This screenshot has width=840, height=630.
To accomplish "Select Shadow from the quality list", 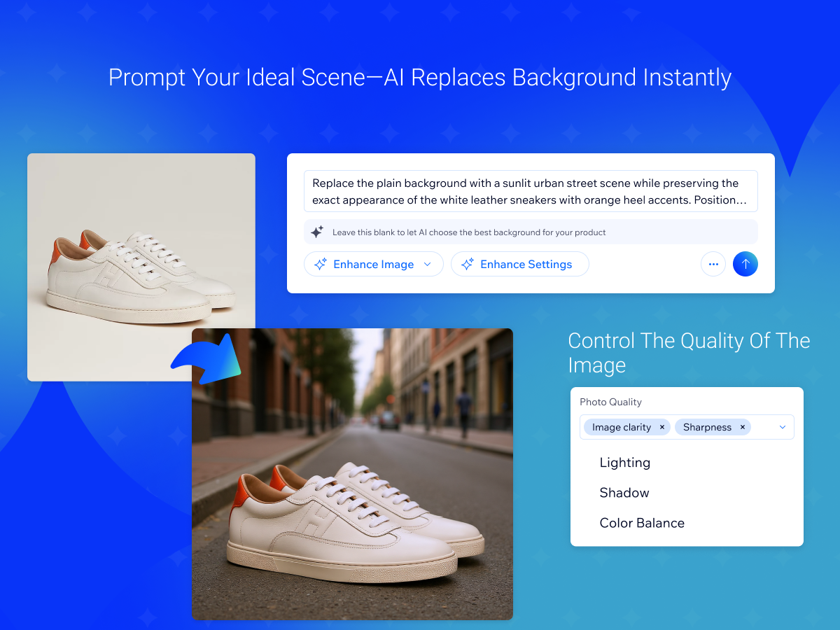I will [x=624, y=493].
